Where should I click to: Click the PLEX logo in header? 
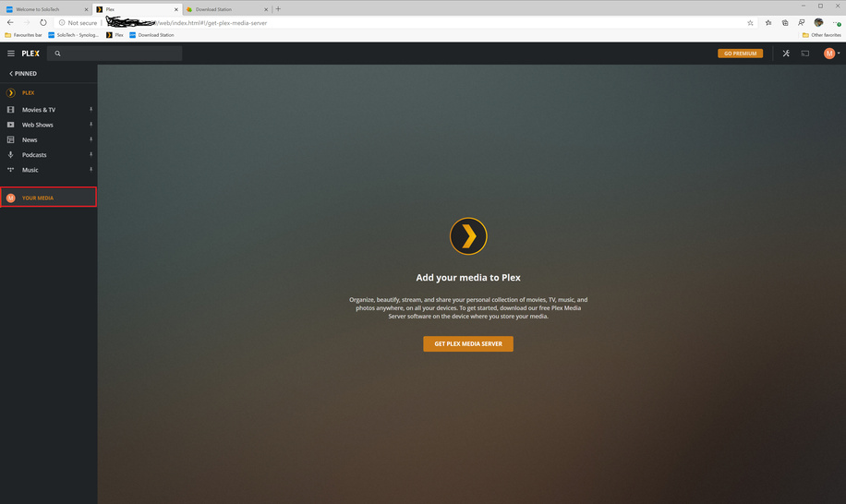click(x=30, y=54)
